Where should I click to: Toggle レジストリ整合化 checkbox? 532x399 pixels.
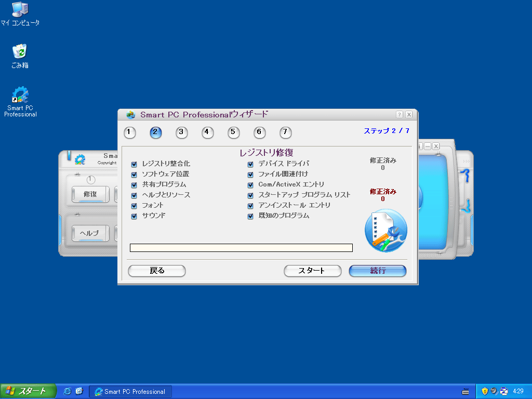click(x=134, y=164)
